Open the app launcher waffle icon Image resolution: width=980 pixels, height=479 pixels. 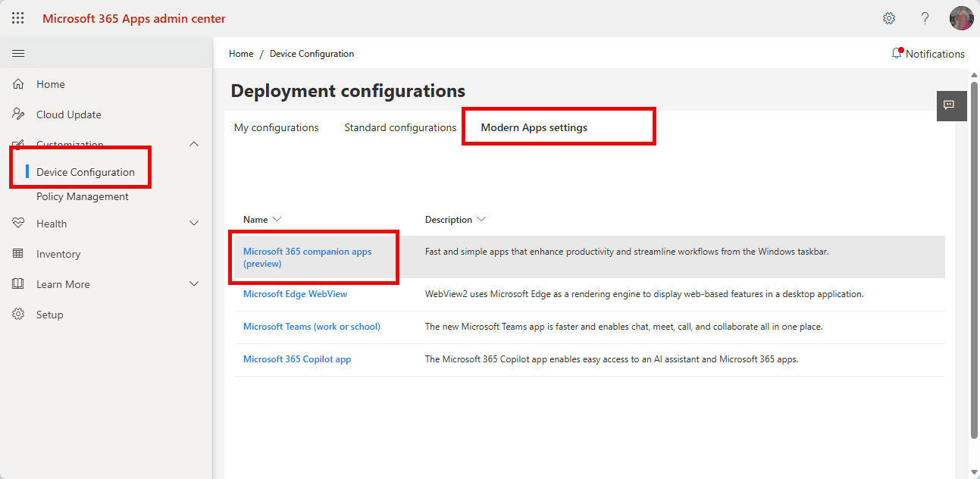click(x=18, y=18)
